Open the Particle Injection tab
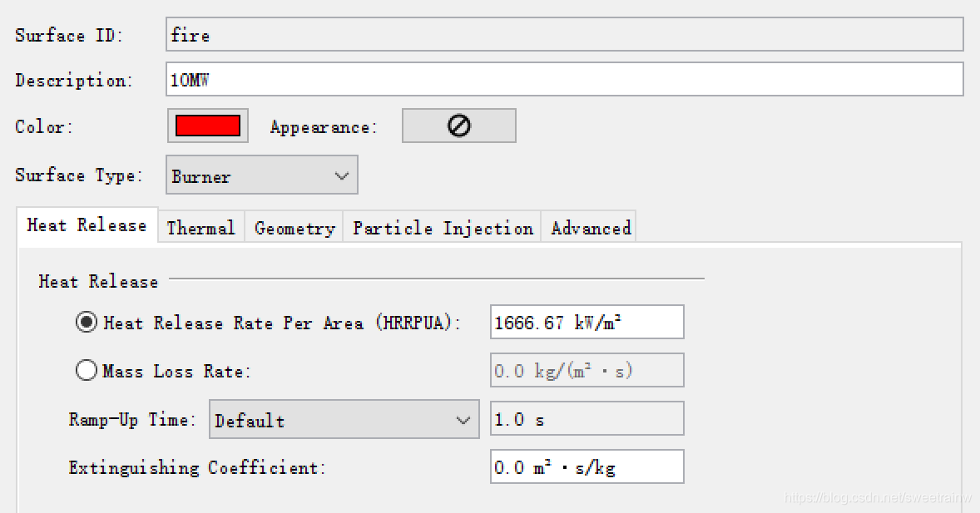980x513 pixels. point(443,228)
